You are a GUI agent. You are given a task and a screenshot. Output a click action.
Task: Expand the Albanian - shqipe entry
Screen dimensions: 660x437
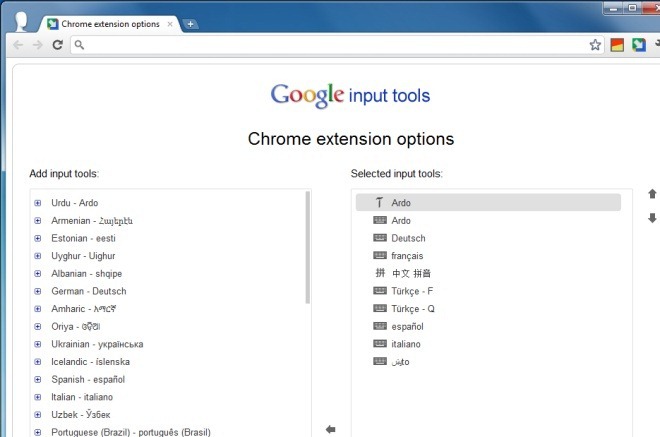38,274
